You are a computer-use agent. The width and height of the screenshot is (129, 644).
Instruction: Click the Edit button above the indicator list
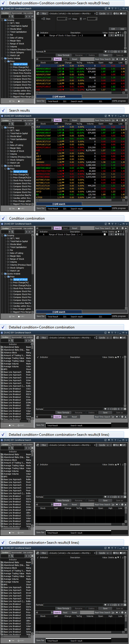(113, 29)
